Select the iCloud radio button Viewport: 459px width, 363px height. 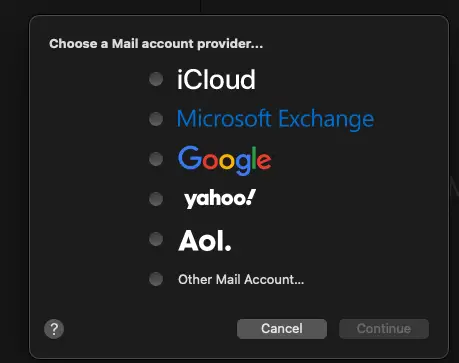[156, 79]
